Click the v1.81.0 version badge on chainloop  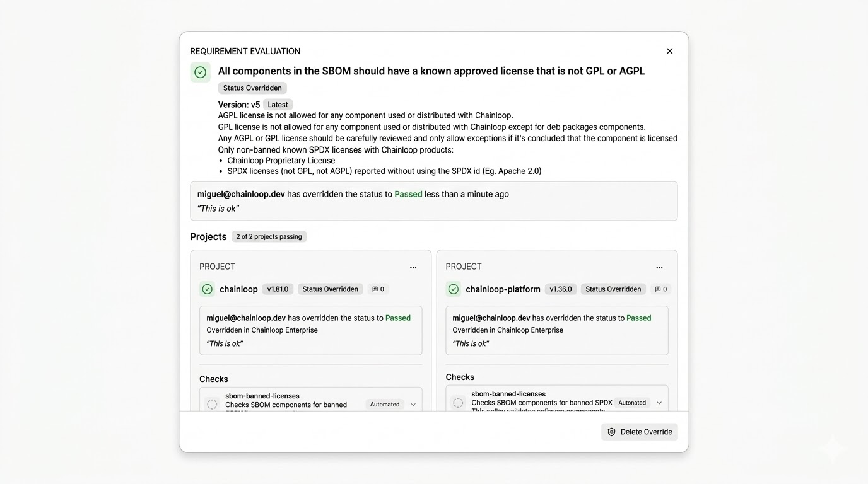[x=278, y=289]
